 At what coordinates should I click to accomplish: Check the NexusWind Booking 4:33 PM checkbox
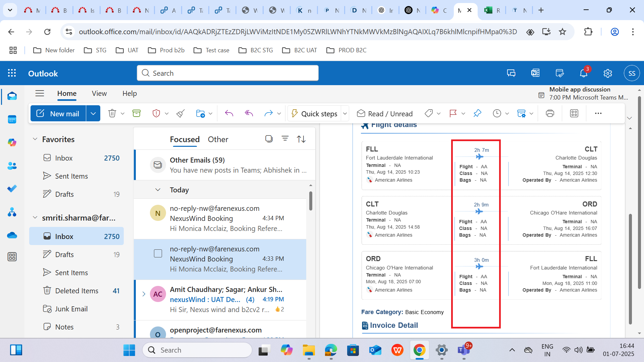click(158, 253)
